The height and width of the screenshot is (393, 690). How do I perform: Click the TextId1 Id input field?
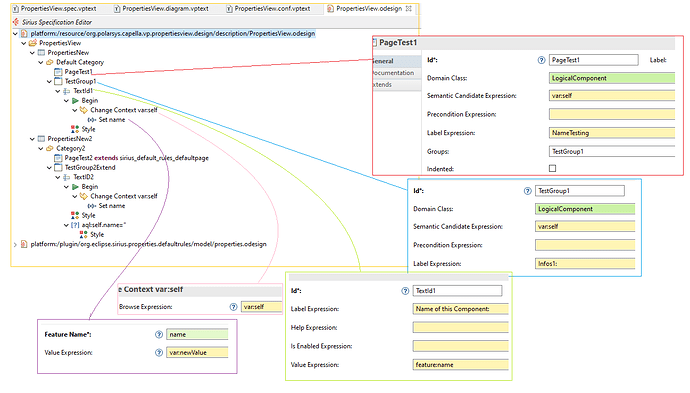[x=457, y=291]
